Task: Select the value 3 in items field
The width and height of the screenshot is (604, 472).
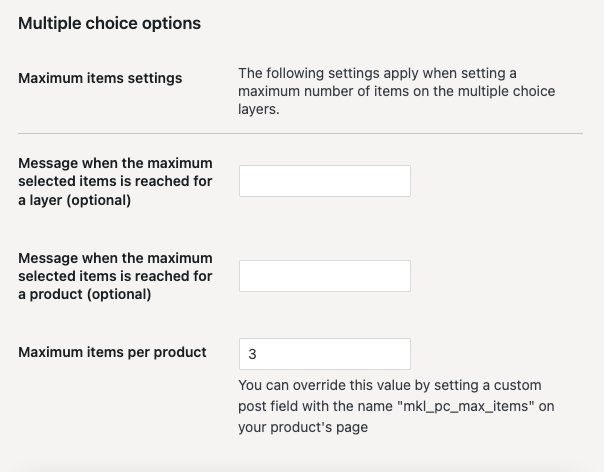Action: point(252,354)
